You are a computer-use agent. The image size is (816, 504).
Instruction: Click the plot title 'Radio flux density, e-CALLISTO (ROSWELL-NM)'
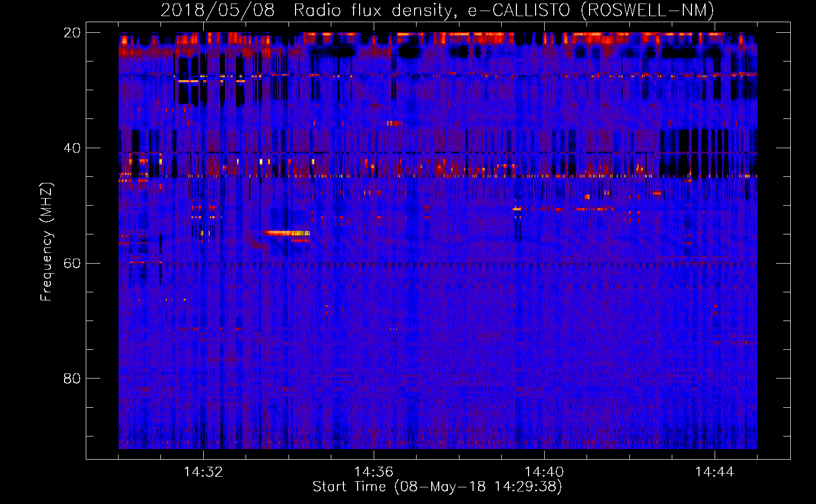(x=504, y=10)
